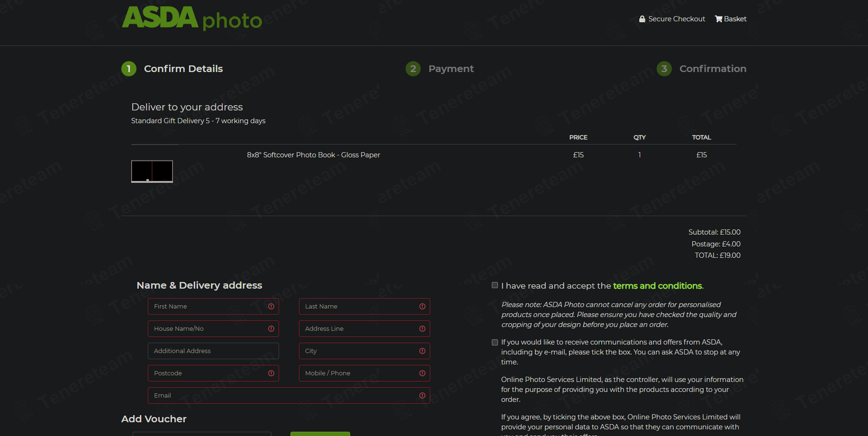Click the First Name field
This screenshot has height=436, width=868.
click(213, 307)
